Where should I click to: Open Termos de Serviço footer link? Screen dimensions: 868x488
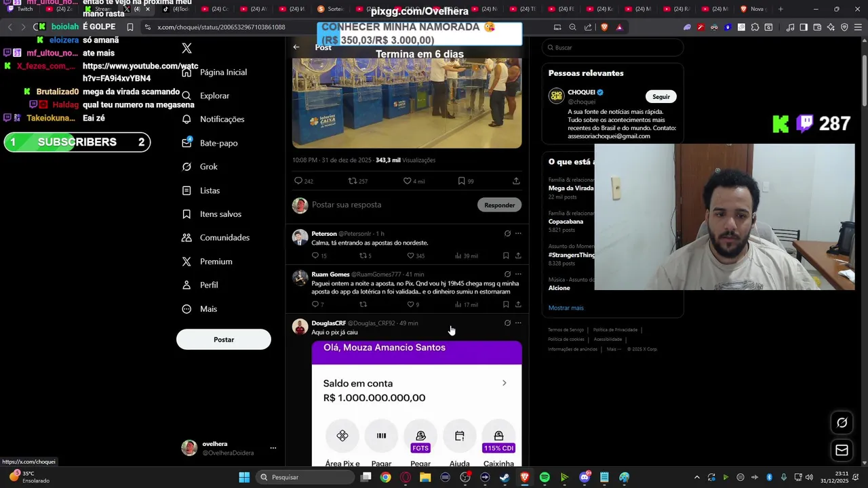[566, 330]
